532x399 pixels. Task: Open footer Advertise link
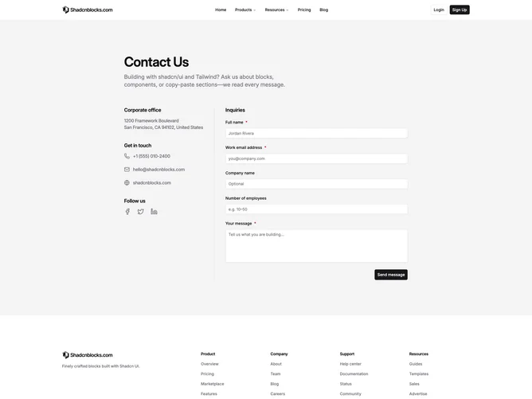pos(418,393)
